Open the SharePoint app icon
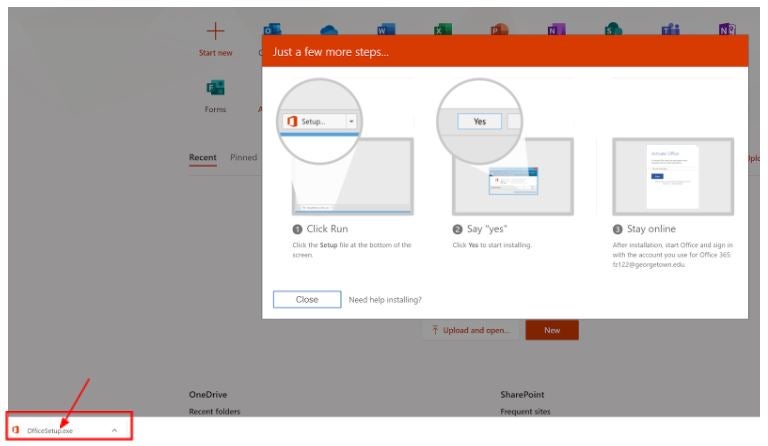 coord(613,29)
